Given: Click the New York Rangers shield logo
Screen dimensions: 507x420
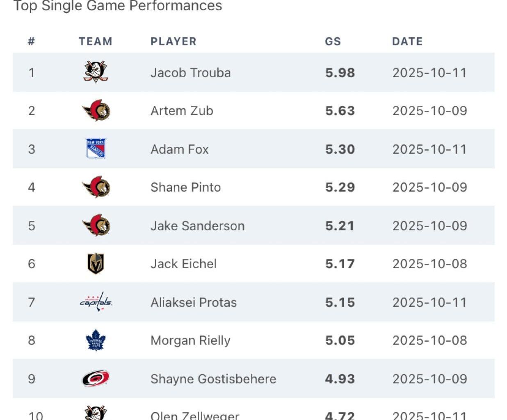Looking at the screenshot, I should click(95, 149).
